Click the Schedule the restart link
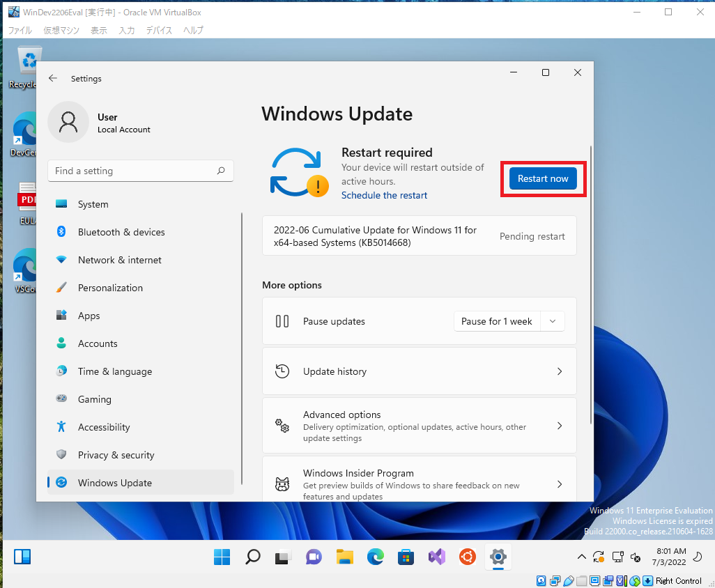The image size is (715, 588). click(x=385, y=195)
